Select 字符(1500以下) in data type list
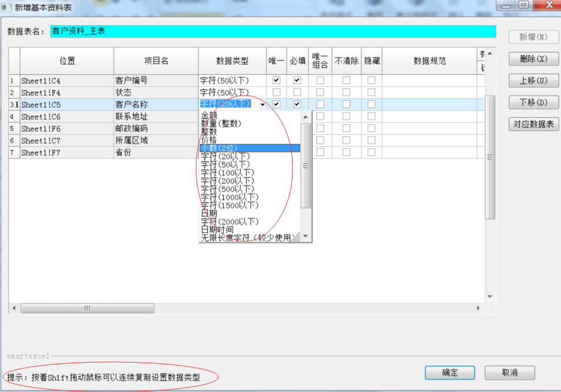The image size is (561, 392). [x=250, y=205]
